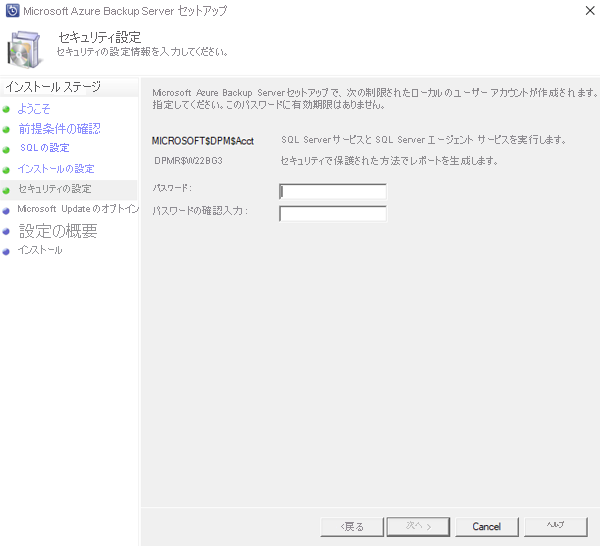This screenshot has width=600, height=546.
Task: Go to the 前提条件の確認 stage
Action: click(59, 129)
